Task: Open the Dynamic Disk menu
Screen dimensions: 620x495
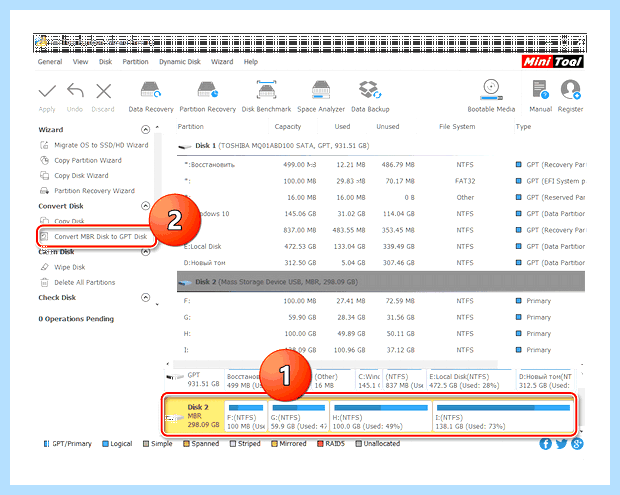Action: coord(180,62)
